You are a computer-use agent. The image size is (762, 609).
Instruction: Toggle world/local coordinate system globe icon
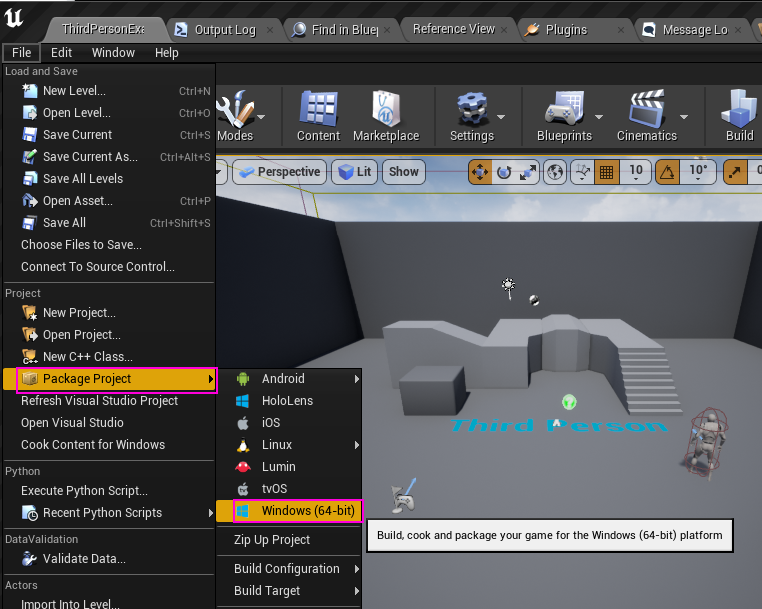[555, 172]
